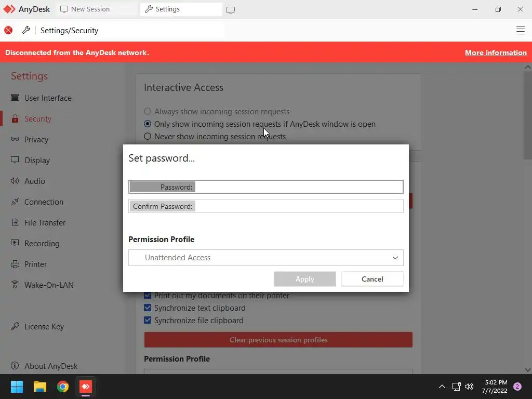
Task: Click the Printer icon in sidebar
Action: (x=15, y=264)
